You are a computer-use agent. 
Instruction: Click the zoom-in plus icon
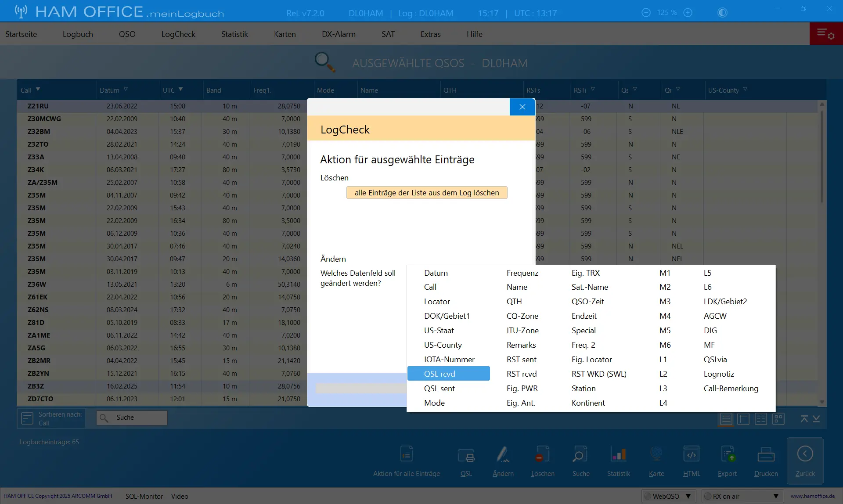688,12
